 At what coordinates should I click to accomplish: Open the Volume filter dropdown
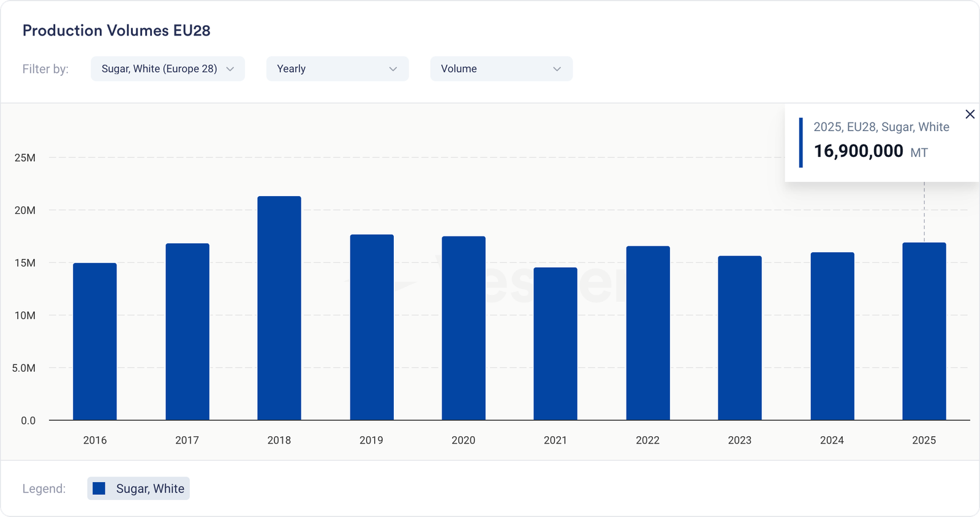coord(501,69)
